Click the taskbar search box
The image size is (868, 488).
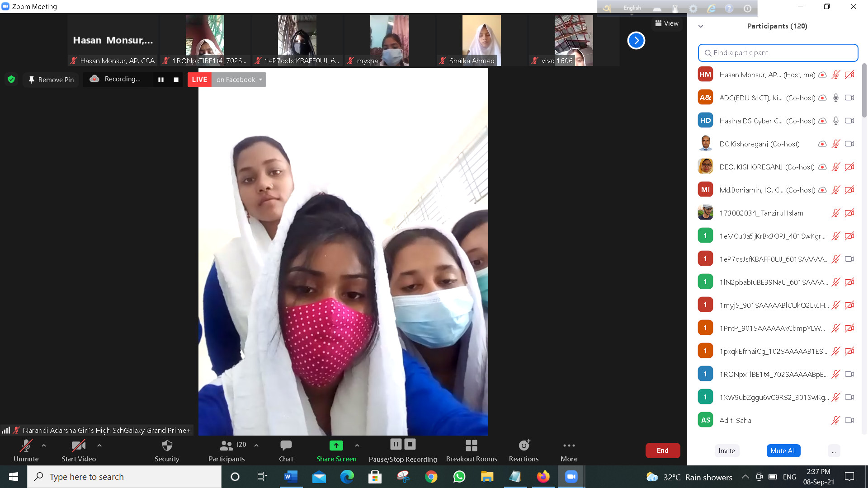tap(124, 477)
